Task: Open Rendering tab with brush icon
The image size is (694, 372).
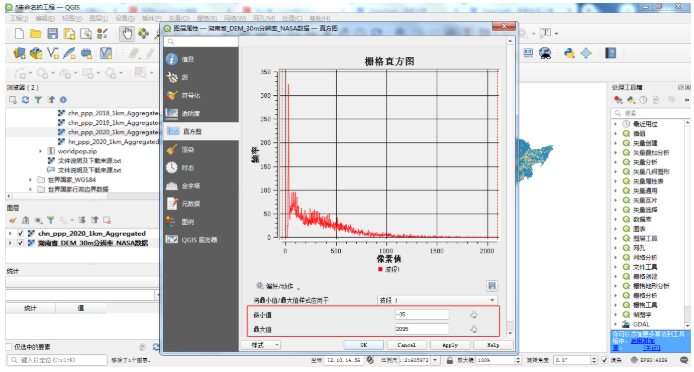Action: tap(201, 150)
